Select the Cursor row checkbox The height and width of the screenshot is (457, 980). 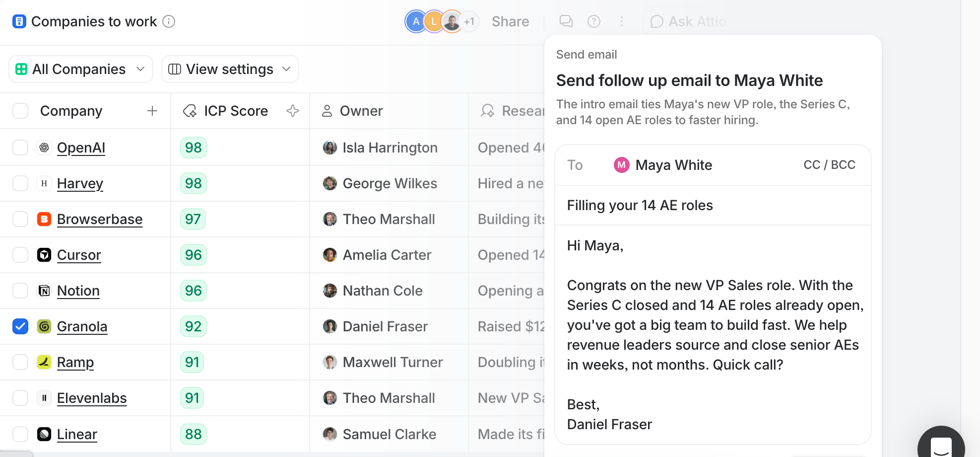pos(20,255)
